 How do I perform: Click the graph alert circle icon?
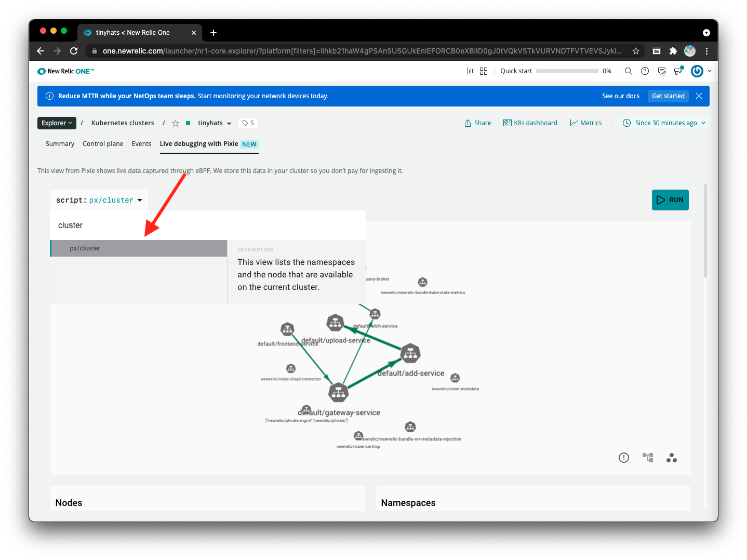coord(623,458)
